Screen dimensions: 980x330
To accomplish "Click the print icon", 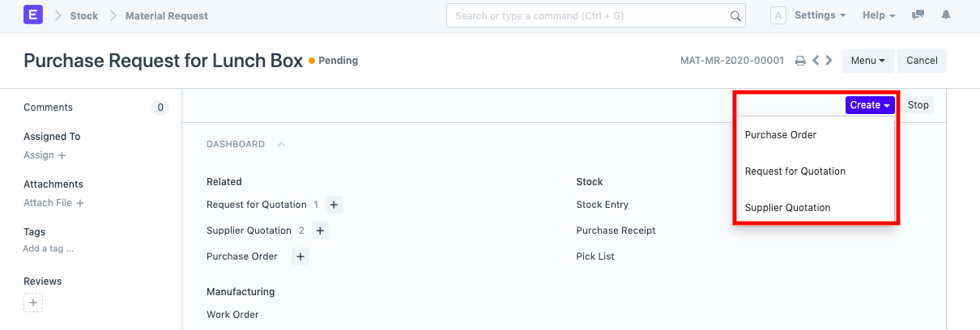I will tap(800, 61).
